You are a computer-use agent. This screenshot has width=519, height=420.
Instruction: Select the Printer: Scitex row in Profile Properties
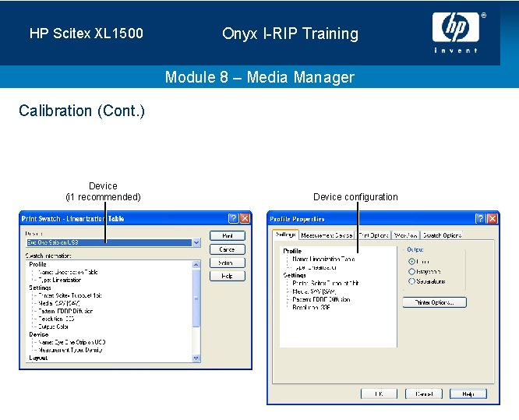pos(326,284)
